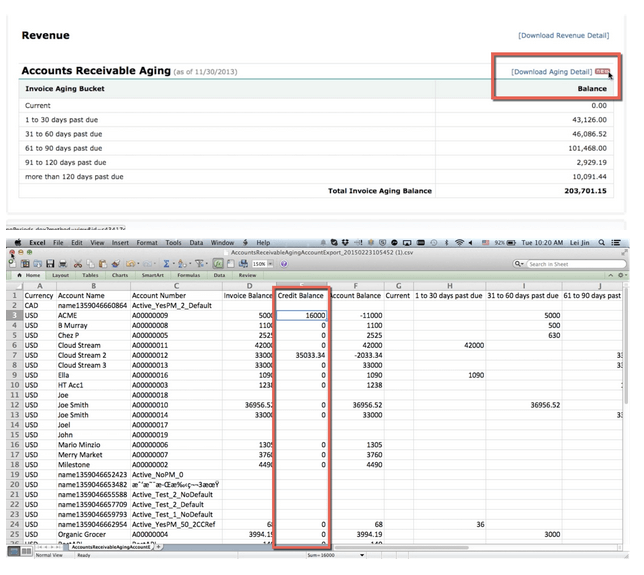Open ribbon settings gear dropdown
Image resolution: width=644 pixels, height=575 pixels.
pos(621,275)
